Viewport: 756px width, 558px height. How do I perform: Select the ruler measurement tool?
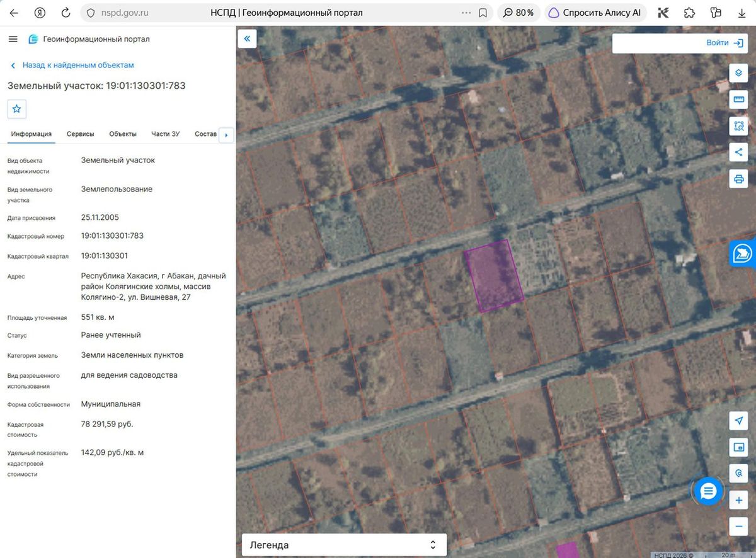(739, 100)
